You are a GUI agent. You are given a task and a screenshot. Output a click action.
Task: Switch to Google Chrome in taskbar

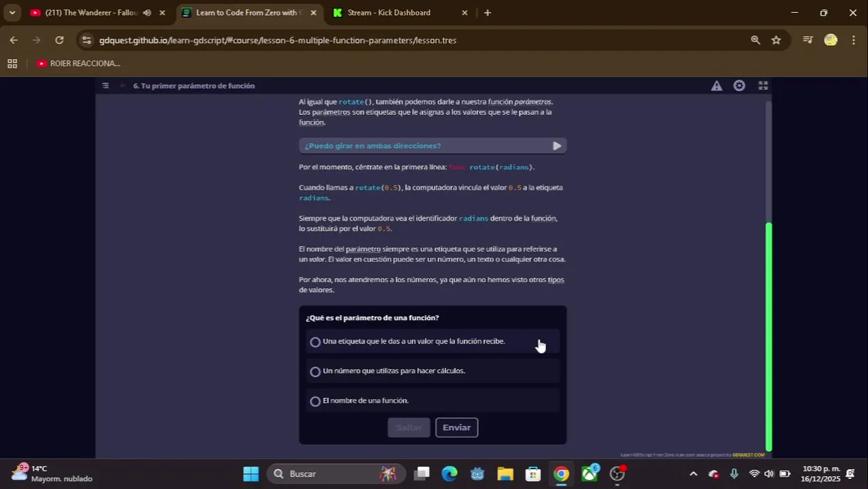coord(561,474)
